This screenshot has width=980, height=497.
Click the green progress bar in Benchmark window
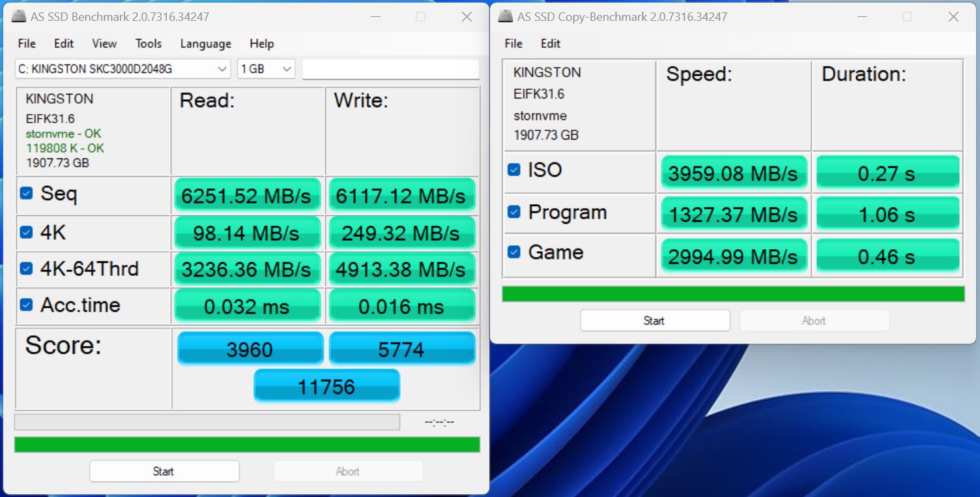(247, 445)
